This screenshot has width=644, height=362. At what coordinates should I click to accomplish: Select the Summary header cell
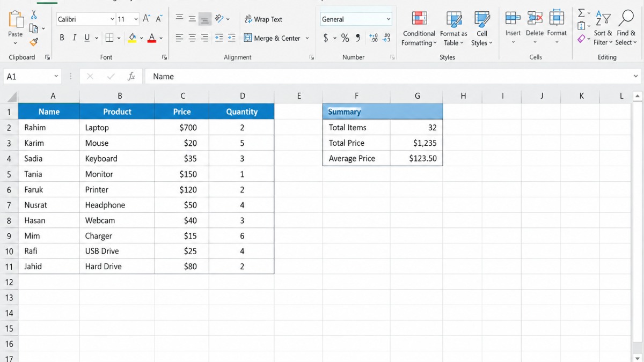tap(383, 112)
